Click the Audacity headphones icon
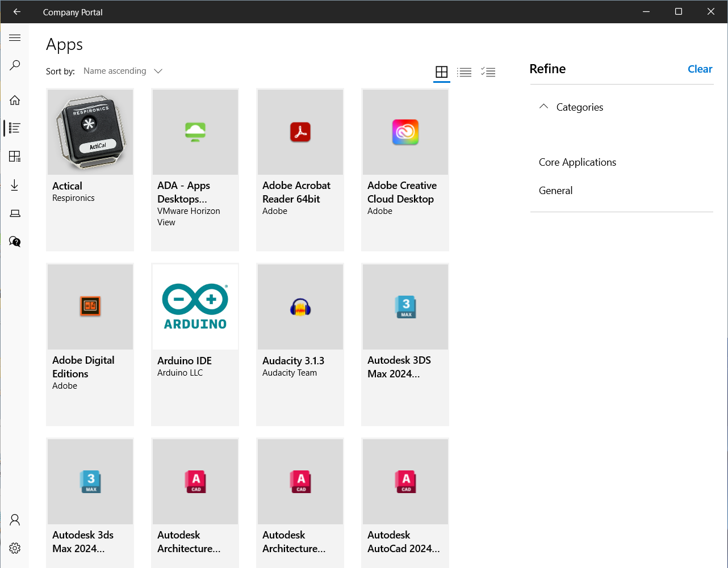Image resolution: width=728 pixels, height=568 pixels. [x=300, y=307]
